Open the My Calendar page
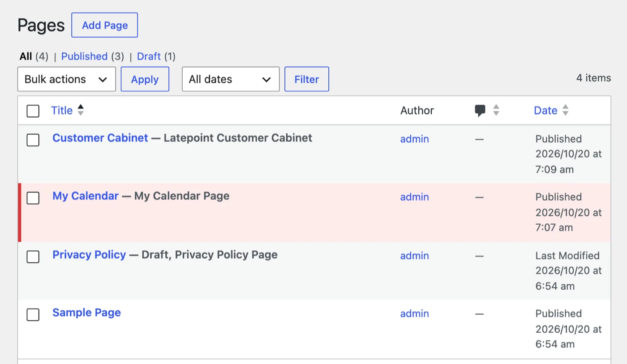This screenshot has width=627, height=364. coord(86,196)
